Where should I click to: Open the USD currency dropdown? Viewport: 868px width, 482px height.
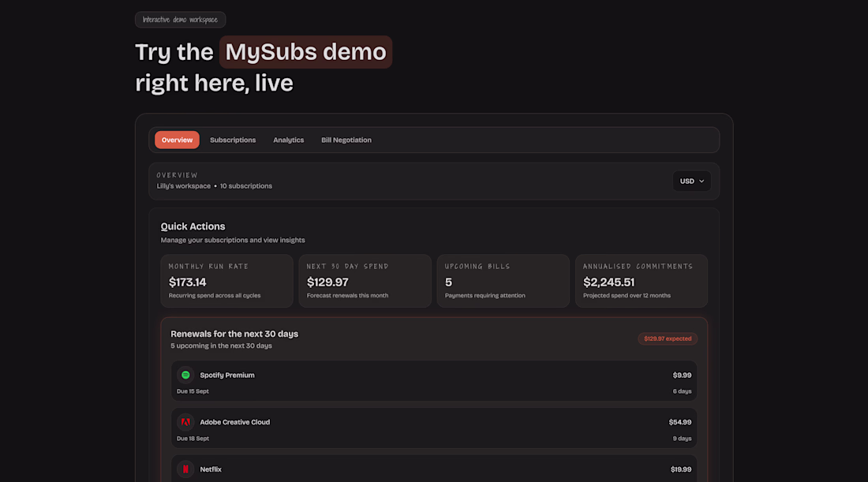coord(691,181)
